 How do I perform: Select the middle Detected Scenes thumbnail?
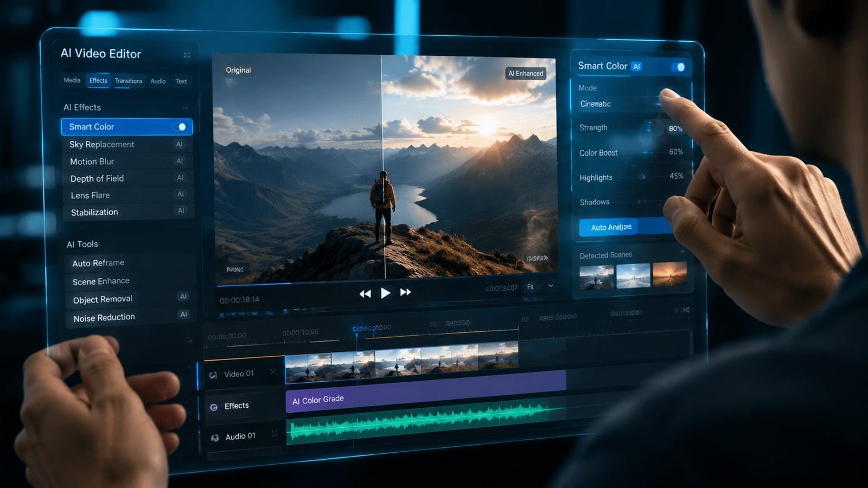tap(633, 275)
